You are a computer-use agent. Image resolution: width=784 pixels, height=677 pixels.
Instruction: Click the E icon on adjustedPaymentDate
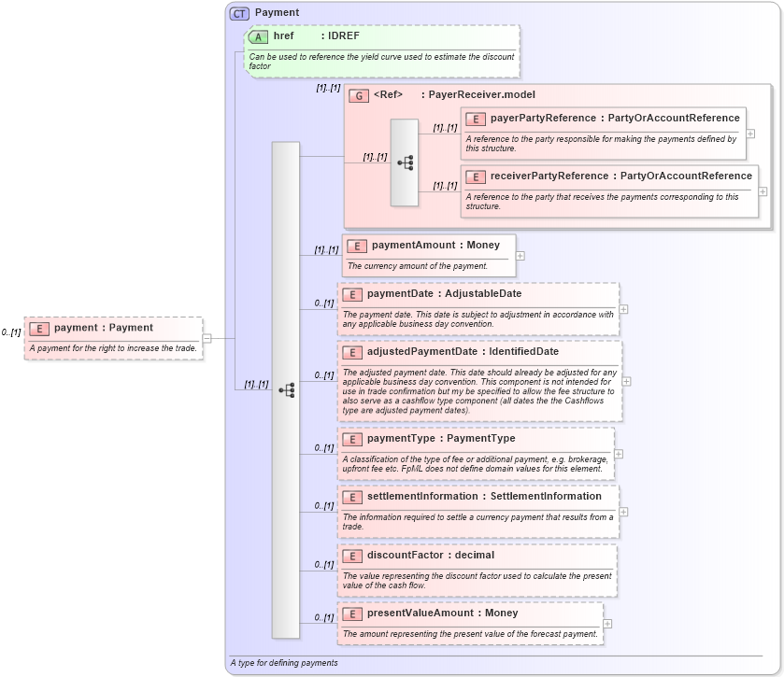click(351, 352)
